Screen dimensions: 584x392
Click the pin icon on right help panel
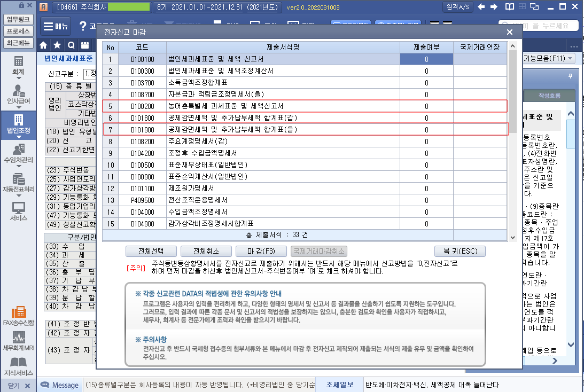(570, 76)
